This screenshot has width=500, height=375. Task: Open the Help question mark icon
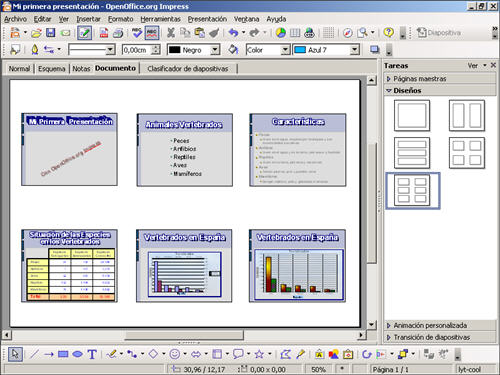point(388,33)
